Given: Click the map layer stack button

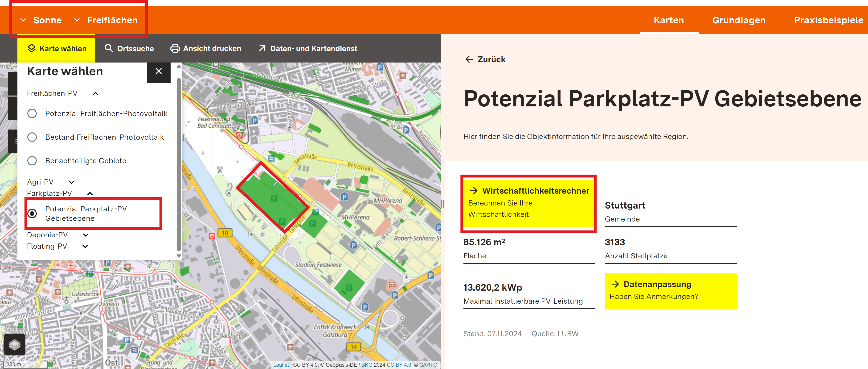Looking at the screenshot, I should click(x=14, y=345).
